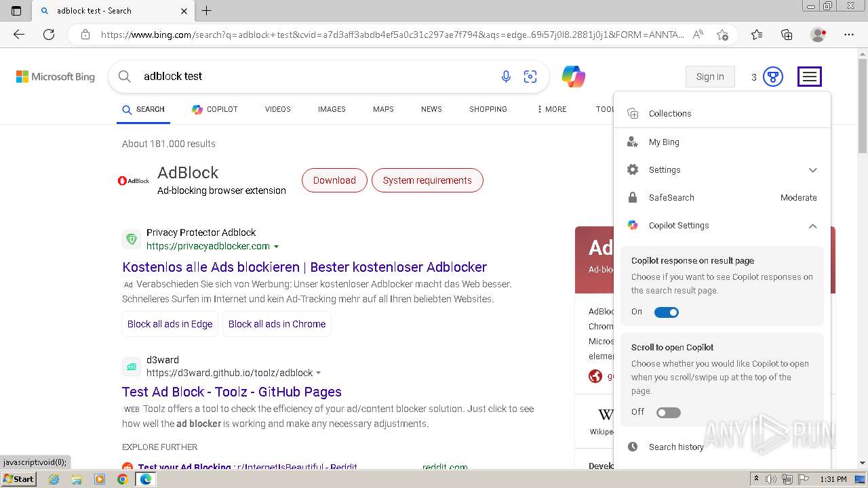Open media player from taskbar

click(100, 479)
